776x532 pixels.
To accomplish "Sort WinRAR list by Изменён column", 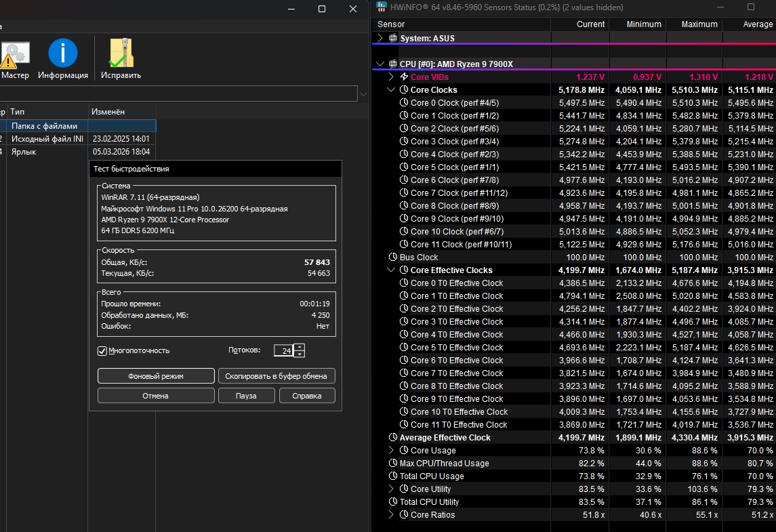I will [x=122, y=112].
